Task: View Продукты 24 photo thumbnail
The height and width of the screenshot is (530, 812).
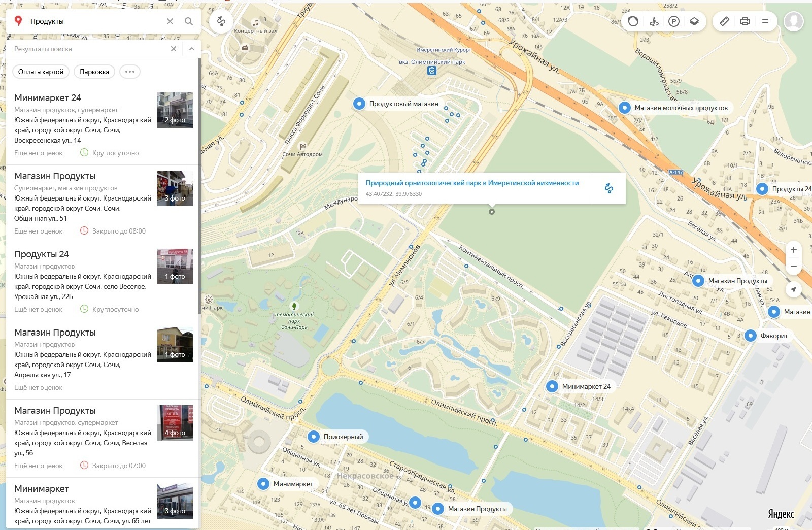Action: (x=175, y=266)
